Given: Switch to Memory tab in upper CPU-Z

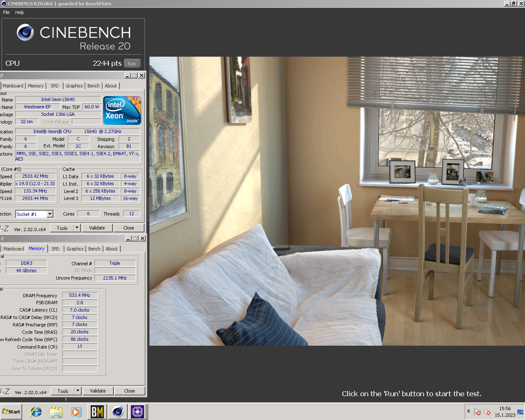Looking at the screenshot, I should click(x=36, y=86).
